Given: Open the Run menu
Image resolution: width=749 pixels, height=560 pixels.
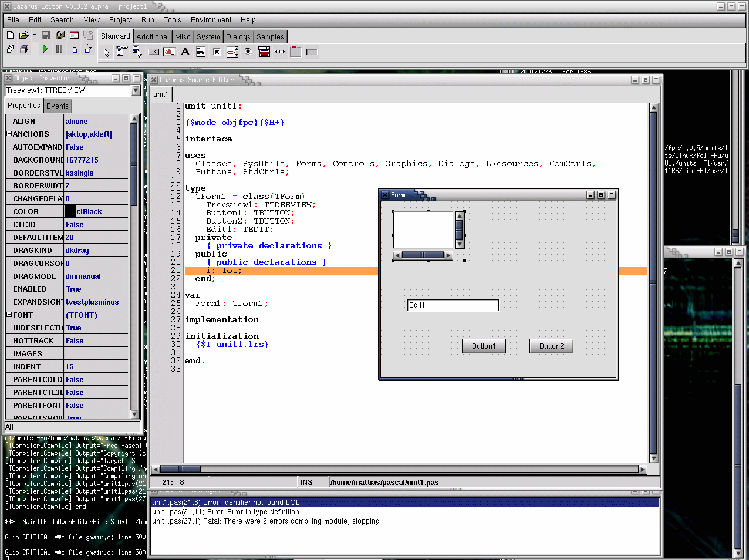Looking at the screenshot, I should pyautogui.click(x=147, y=19).
